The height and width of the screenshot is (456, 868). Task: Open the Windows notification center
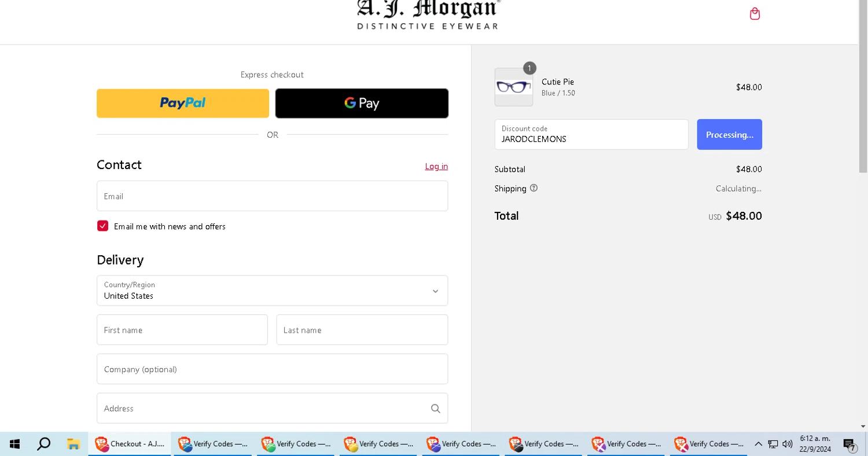[849, 444]
